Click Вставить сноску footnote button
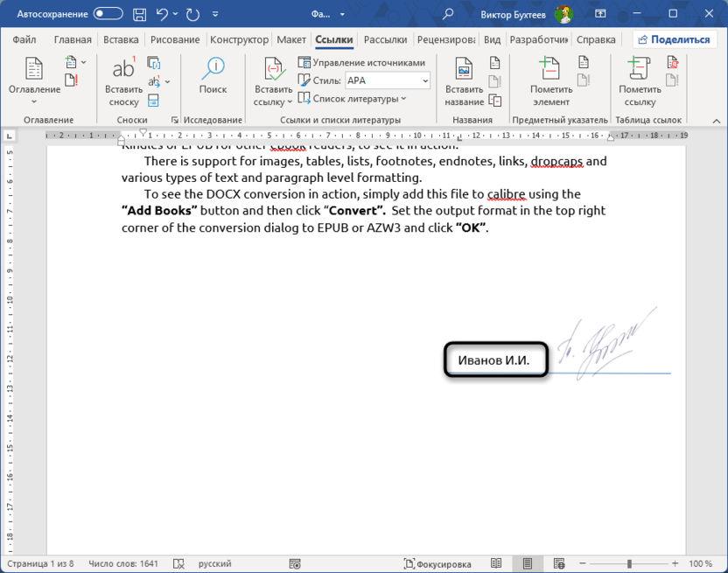728x573 pixels. (123, 81)
